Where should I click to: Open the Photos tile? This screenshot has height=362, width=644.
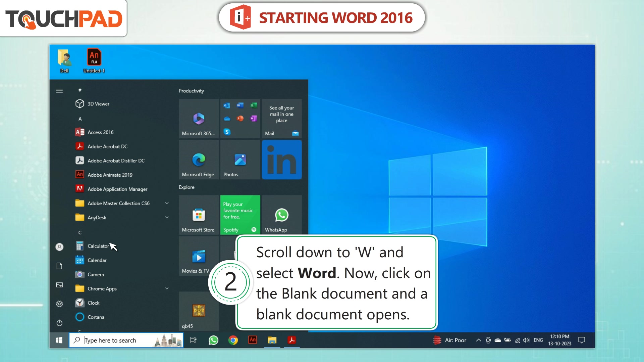pyautogui.click(x=240, y=160)
